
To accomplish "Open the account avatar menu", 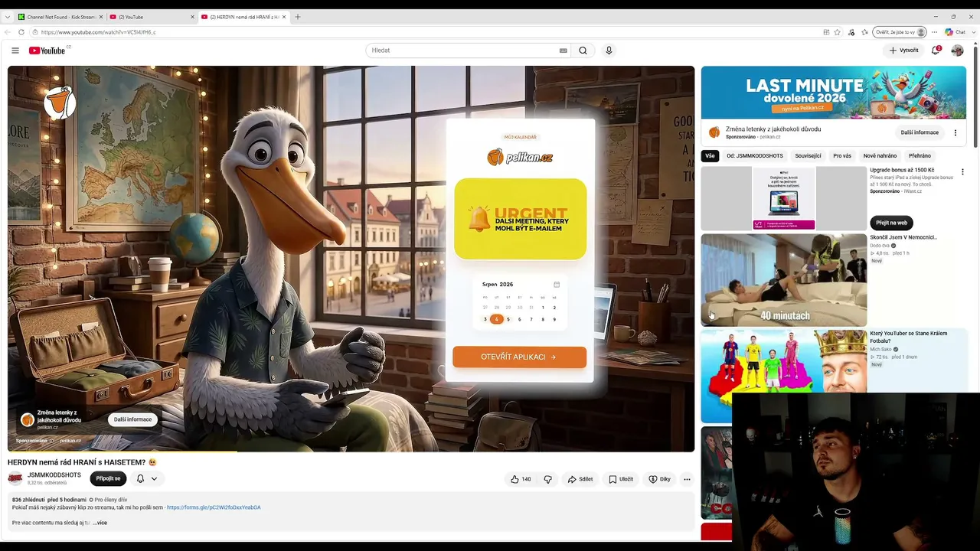I will (x=957, y=51).
